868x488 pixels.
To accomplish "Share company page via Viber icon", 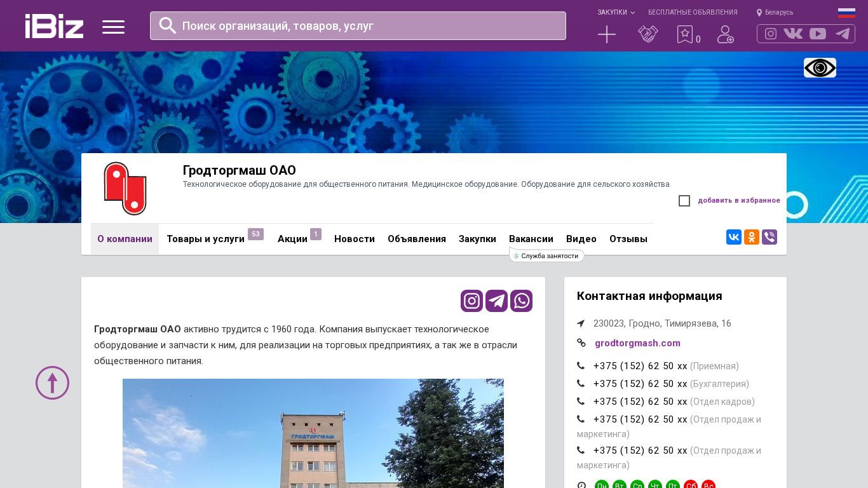I will click(770, 237).
